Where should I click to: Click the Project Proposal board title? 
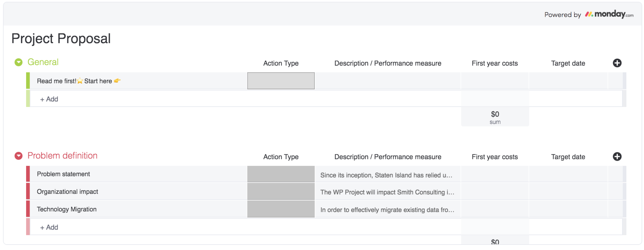(x=61, y=39)
